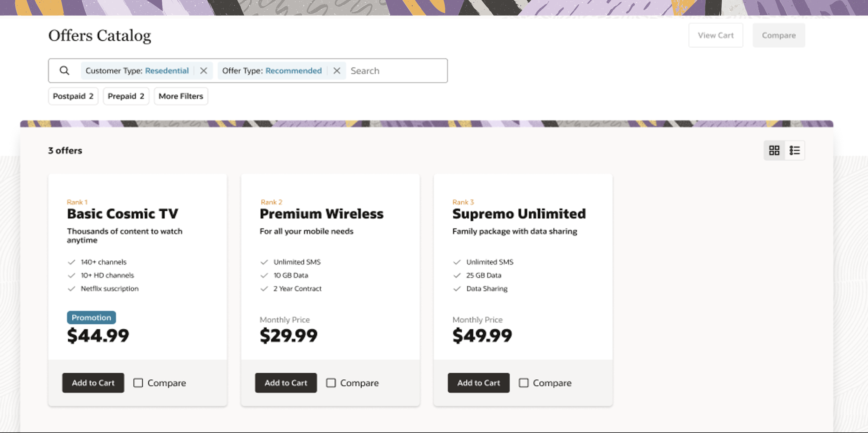Viewport: 868px width, 433px height.
Task: Open the Prepaid filter chip
Action: click(x=126, y=96)
